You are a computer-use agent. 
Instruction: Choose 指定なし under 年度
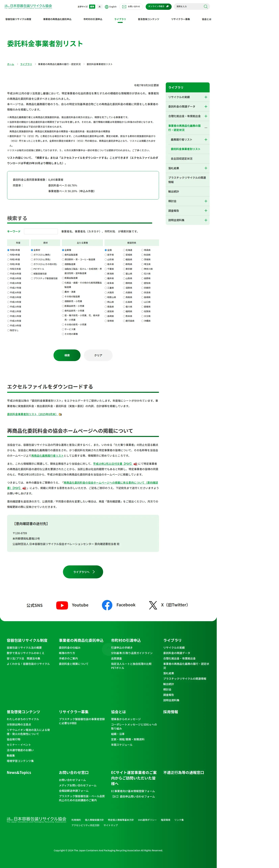coord(8,330)
